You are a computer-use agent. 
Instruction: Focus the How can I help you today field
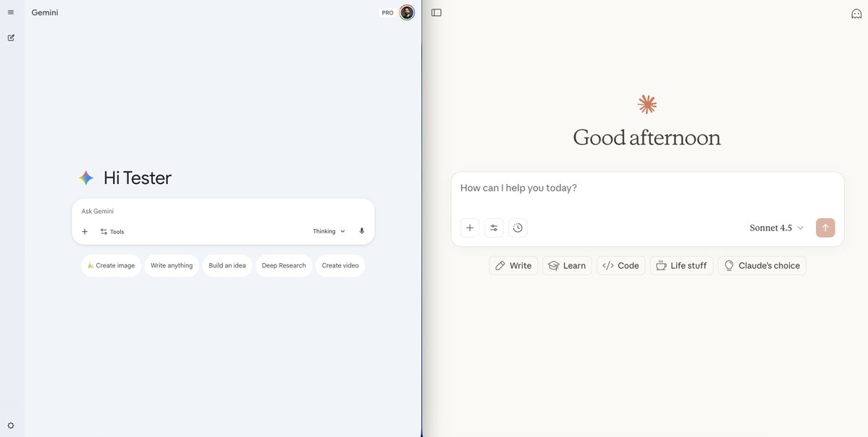pos(647,188)
